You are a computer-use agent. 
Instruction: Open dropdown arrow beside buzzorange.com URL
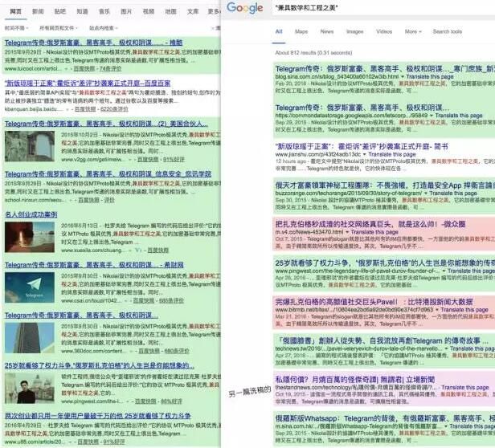click(x=426, y=193)
